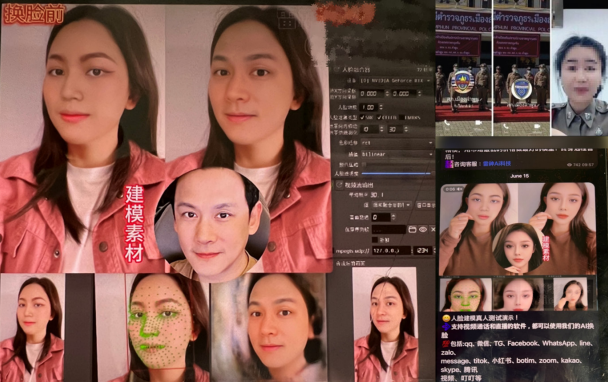
Task: Click stepper arrows of mask blur value 30
Action: 406,129
